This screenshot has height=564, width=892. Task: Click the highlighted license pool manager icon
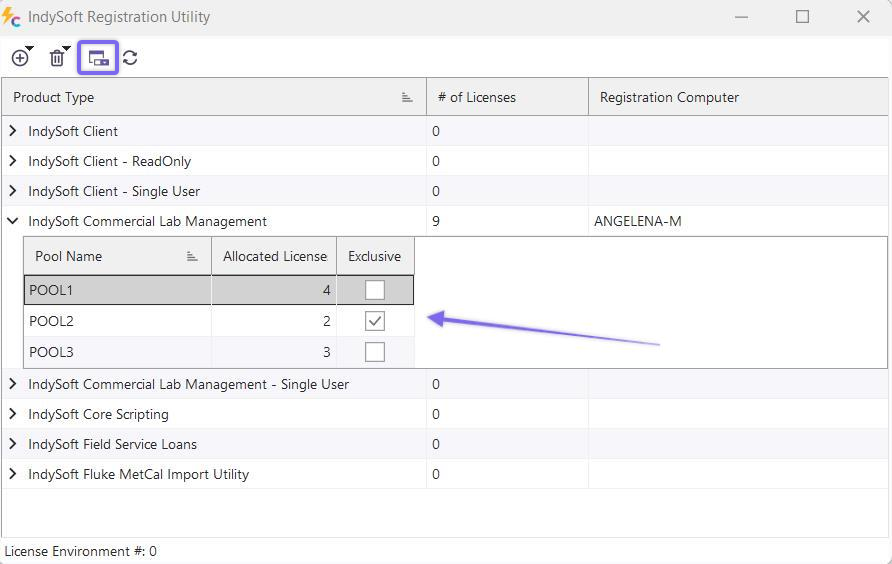coord(98,58)
